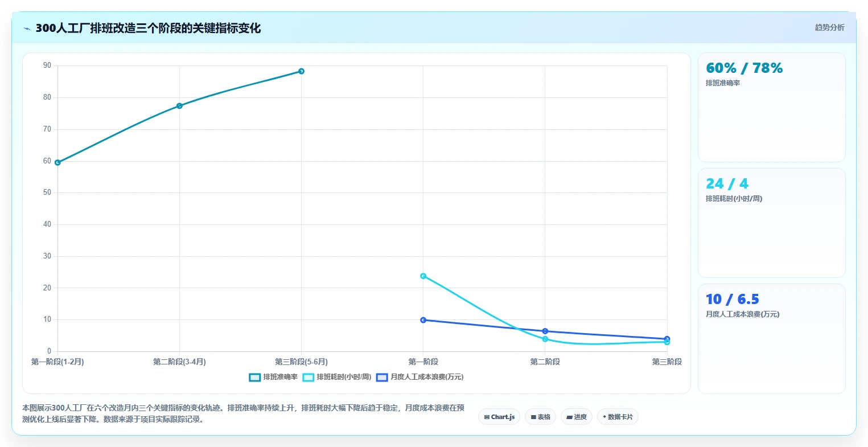Viewport: 868px width, 447px height.
Task: Click the 月度人工成本浪费 point valued 10 at 第一阶段
Action: click(423, 320)
